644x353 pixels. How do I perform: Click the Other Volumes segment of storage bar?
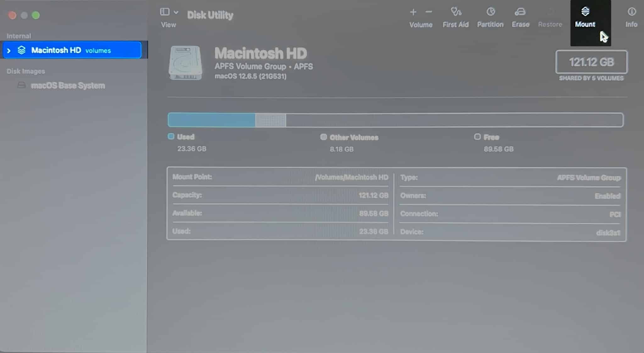pyautogui.click(x=270, y=120)
